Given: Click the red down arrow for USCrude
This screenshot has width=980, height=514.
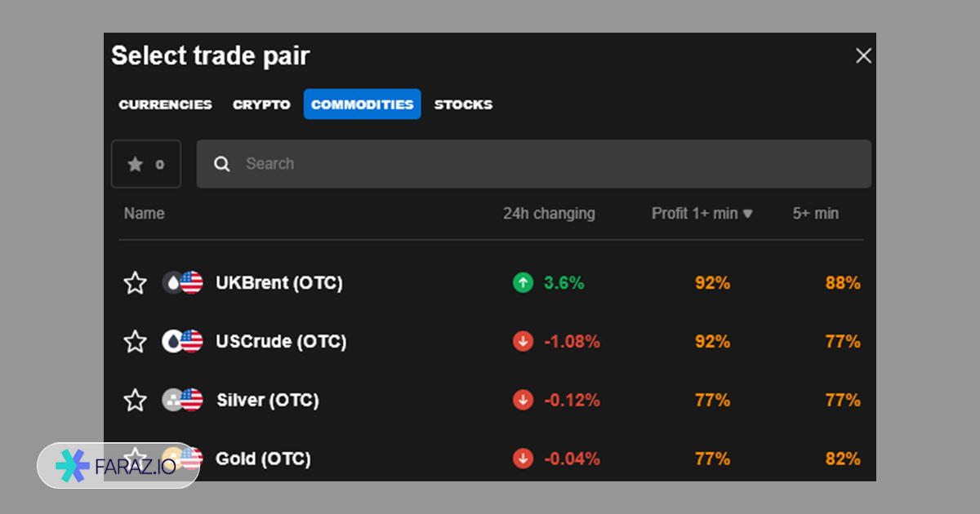Looking at the screenshot, I should 523,342.
